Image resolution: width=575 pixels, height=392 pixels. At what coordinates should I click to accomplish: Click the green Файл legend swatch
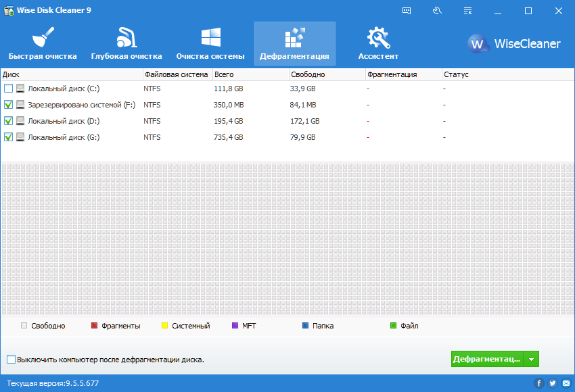(393, 325)
